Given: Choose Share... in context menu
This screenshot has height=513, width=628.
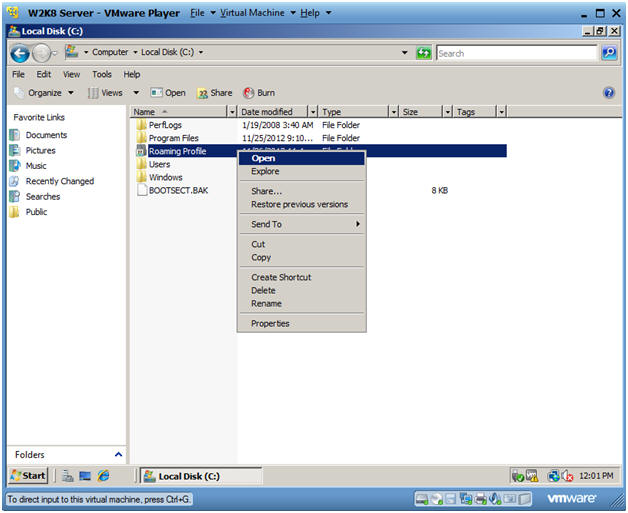Looking at the screenshot, I should pyautogui.click(x=302, y=191).
